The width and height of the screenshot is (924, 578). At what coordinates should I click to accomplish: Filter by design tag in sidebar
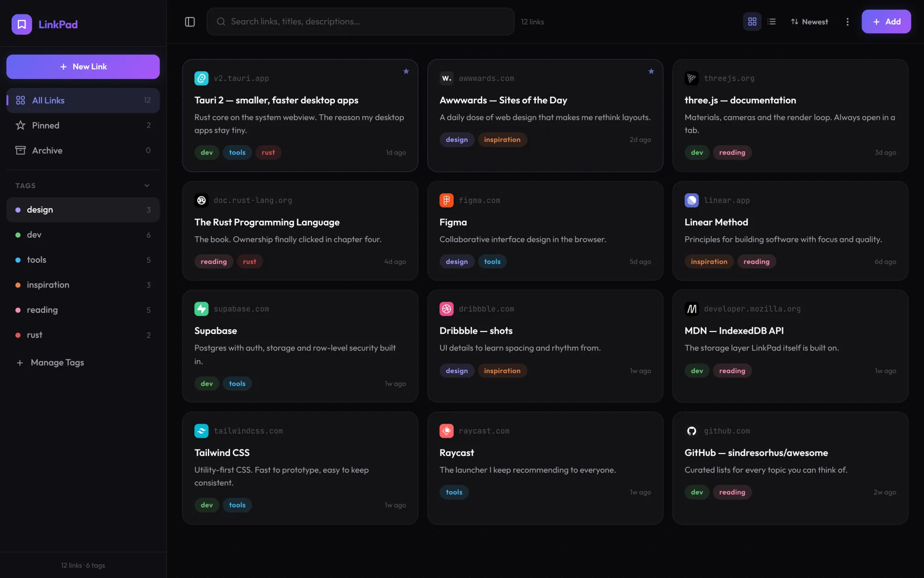(83, 210)
